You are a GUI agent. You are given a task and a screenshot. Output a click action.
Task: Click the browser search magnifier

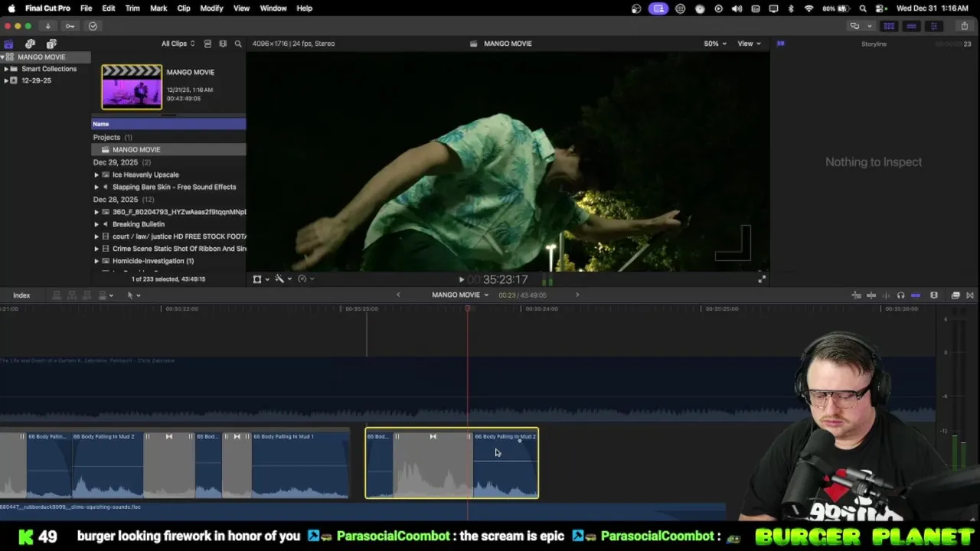click(x=238, y=44)
